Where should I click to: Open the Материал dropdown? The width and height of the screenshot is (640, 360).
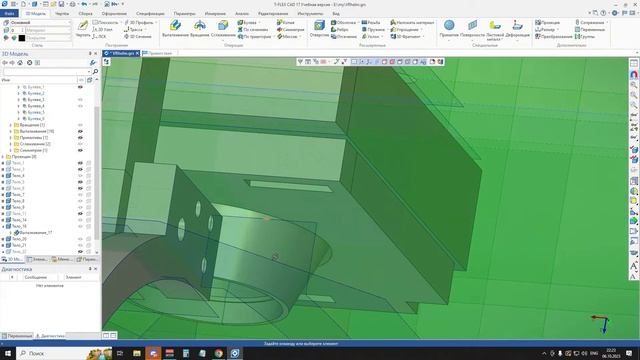point(48,30)
